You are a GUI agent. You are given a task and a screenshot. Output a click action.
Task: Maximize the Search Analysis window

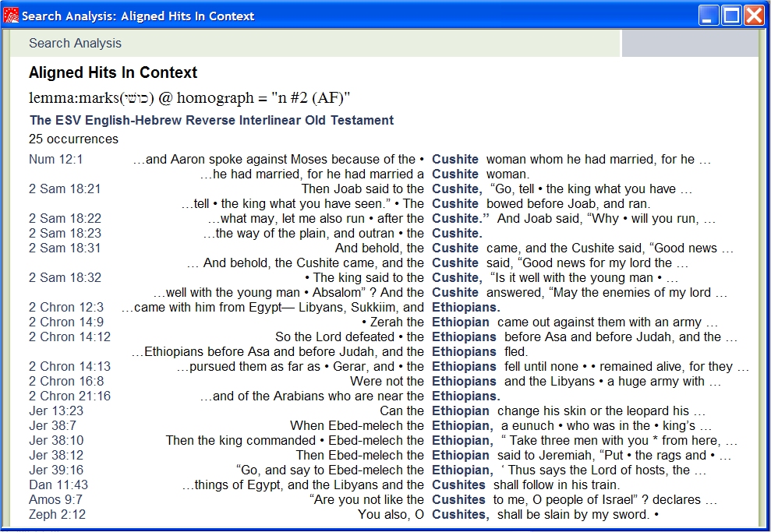(731, 16)
